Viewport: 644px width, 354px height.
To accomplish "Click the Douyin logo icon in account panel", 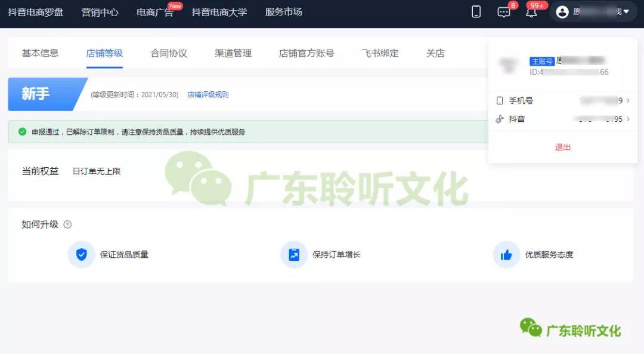I will pos(500,119).
